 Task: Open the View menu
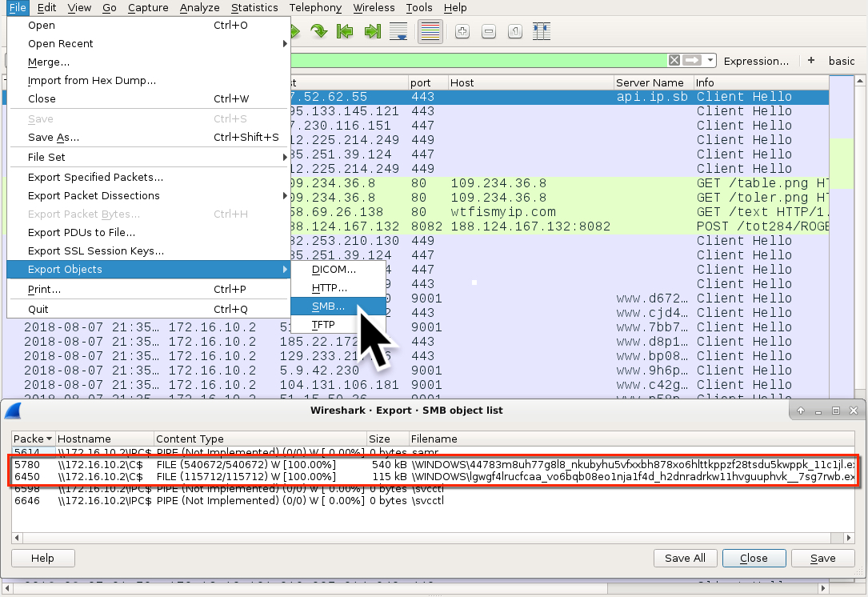(x=79, y=8)
